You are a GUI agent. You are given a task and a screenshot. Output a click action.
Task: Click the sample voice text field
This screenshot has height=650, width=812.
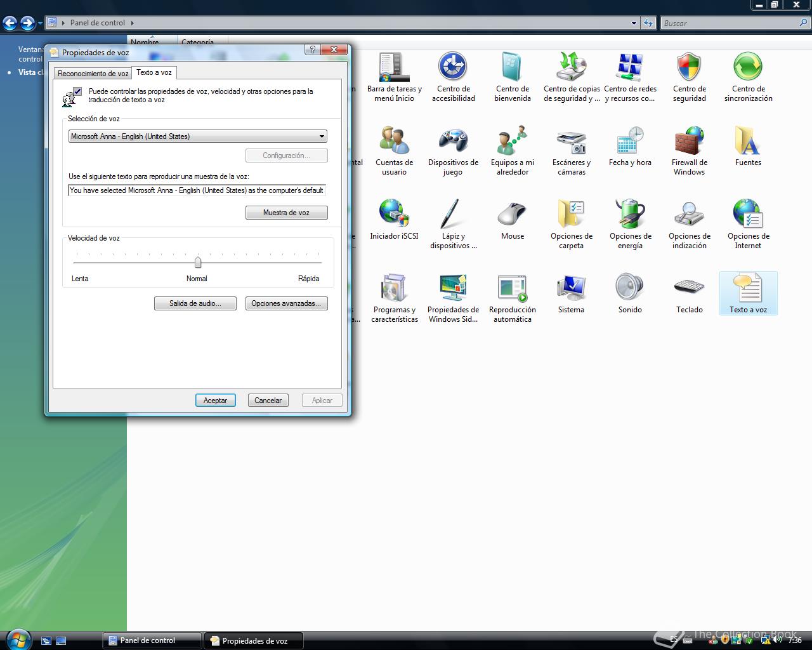pos(197,190)
